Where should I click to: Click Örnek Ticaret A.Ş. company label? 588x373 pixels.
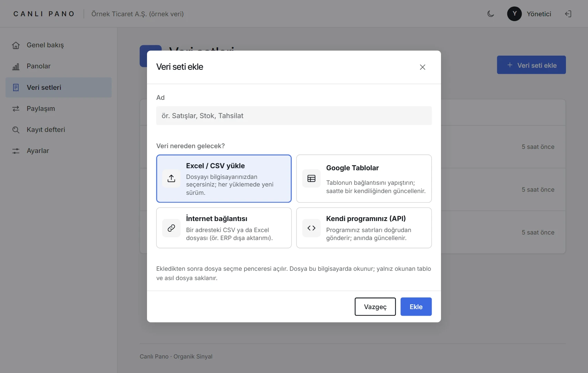point(137,14)
